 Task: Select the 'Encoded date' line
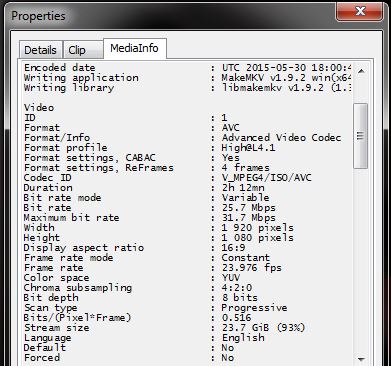pos(188,68)
